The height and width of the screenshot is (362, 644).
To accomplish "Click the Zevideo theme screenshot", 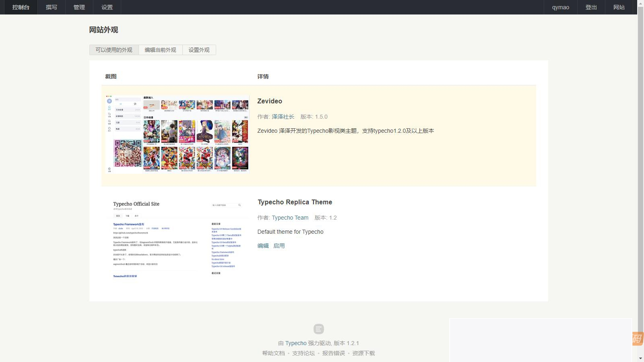I will pyautogui.click(x=177, y=134).
